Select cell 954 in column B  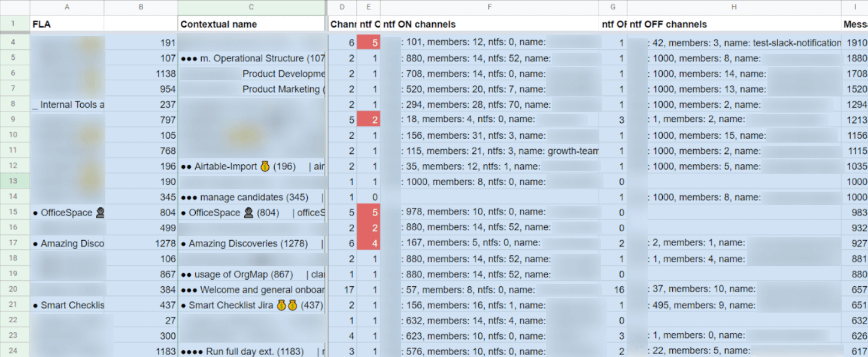[141, 89]
